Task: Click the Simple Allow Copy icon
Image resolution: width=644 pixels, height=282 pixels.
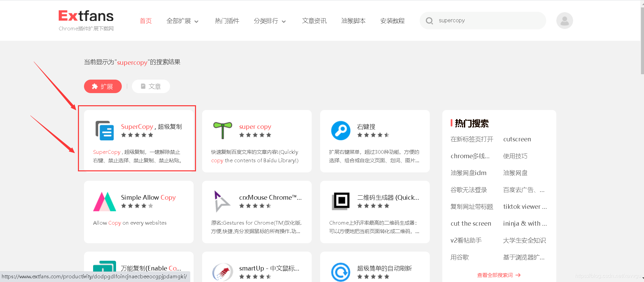Action: (x=105, y=201)
